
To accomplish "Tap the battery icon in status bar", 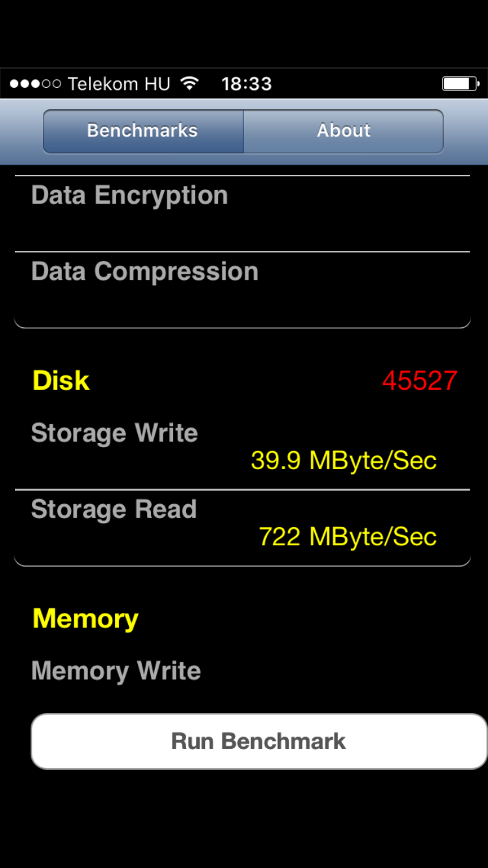I will [460, 84].
